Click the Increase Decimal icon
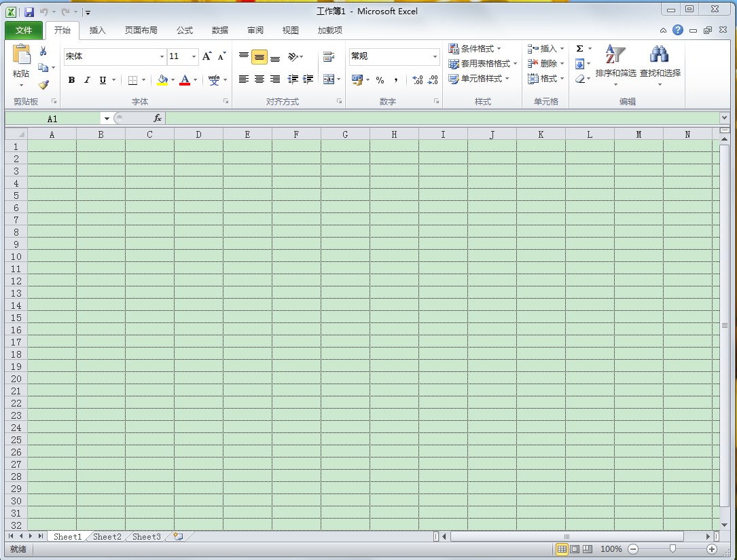Screen dimensions: 737x560 pos(417,80)
